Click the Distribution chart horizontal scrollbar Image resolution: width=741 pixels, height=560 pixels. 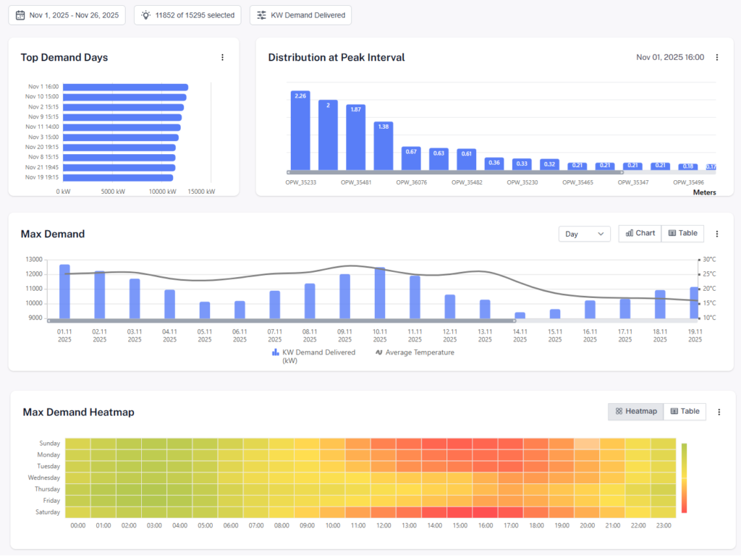click(455, 172)
